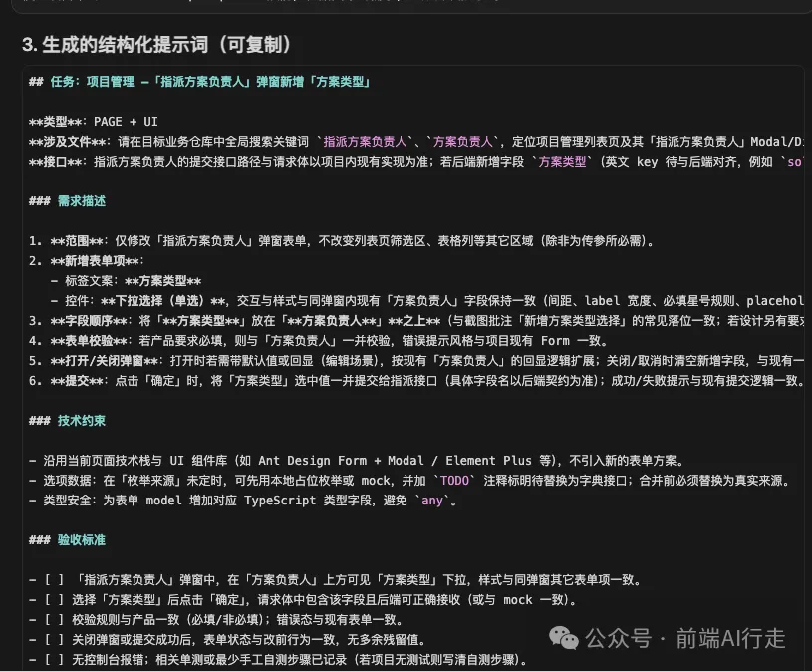Click the pink `指派方案负责人` code keyword
The width and height of the screenshot is (812, 671).
pyautogui.click(x=365, y=141)
